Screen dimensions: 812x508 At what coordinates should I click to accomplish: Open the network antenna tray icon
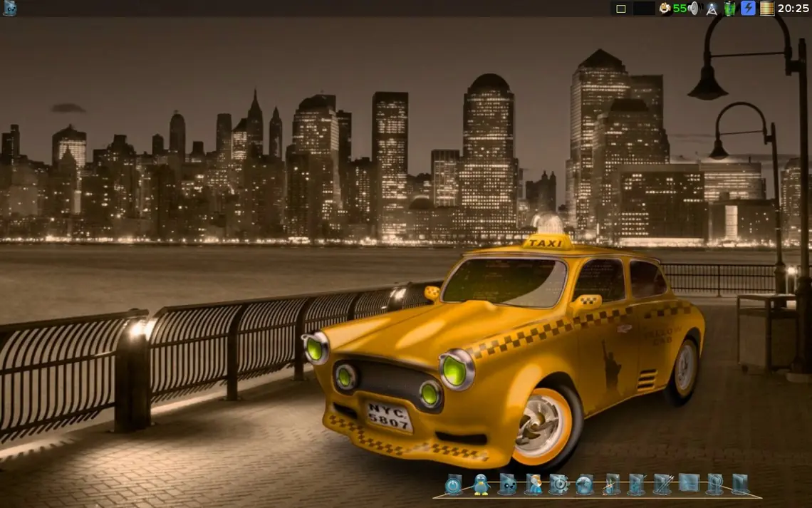point(712,9)
